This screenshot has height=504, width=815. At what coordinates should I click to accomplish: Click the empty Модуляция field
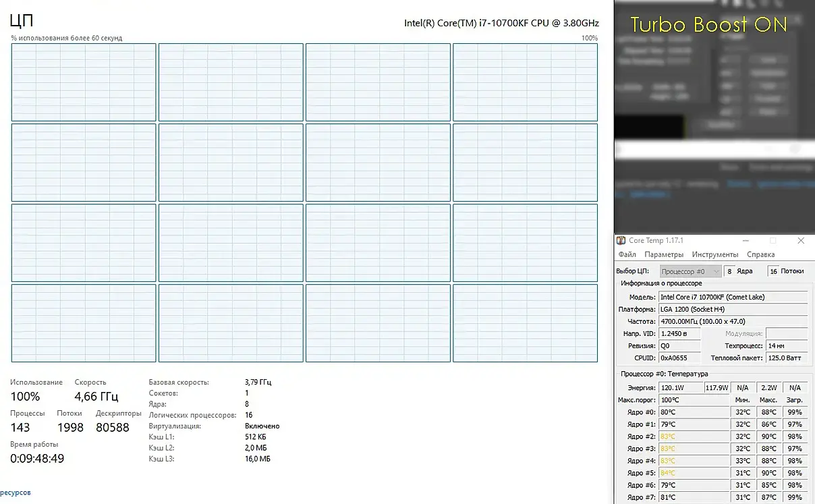click(787, 333)
